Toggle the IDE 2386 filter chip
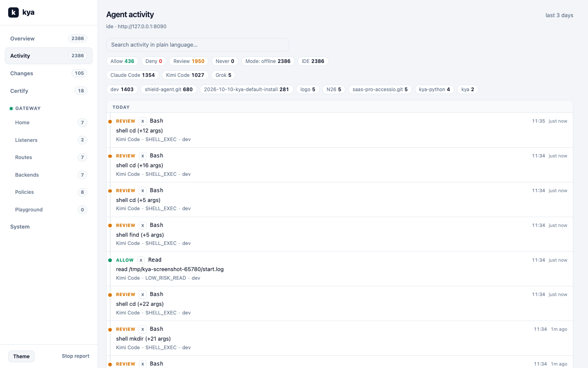The height and width of the screenshot is (368, 588). click(313, 61)
